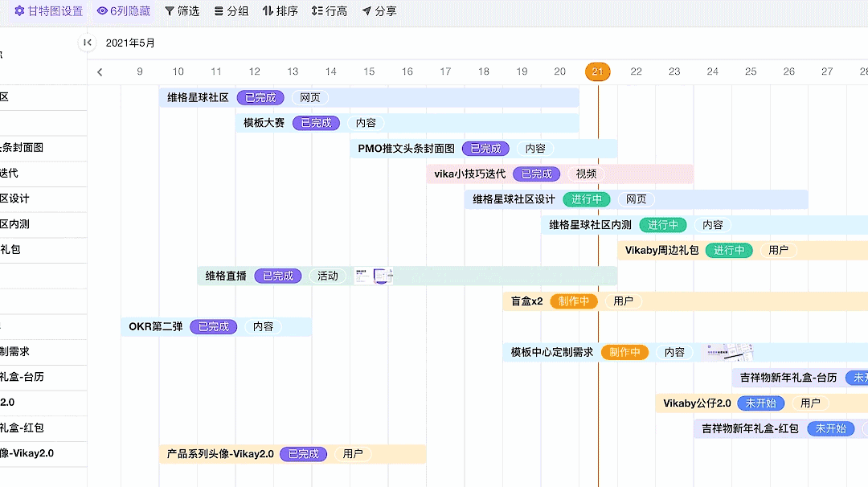Select date 15 in timeline header
Image resolution: width=868 pixels, height=487 pixels.
pyautogui.click(x=369, y=72)
